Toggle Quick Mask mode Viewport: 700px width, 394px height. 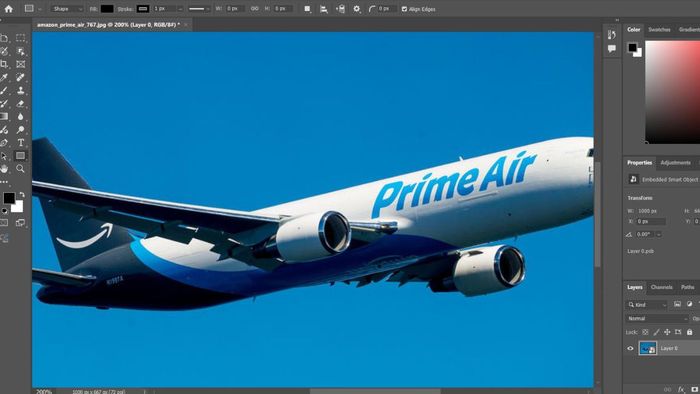4,223
